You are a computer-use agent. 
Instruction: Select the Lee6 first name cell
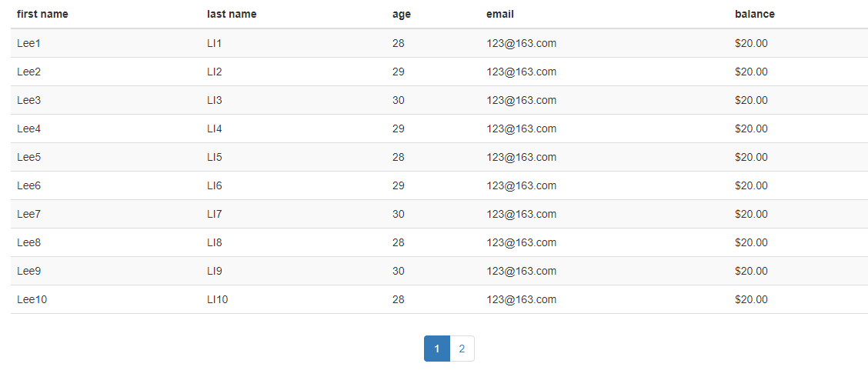tap(28, 185)
